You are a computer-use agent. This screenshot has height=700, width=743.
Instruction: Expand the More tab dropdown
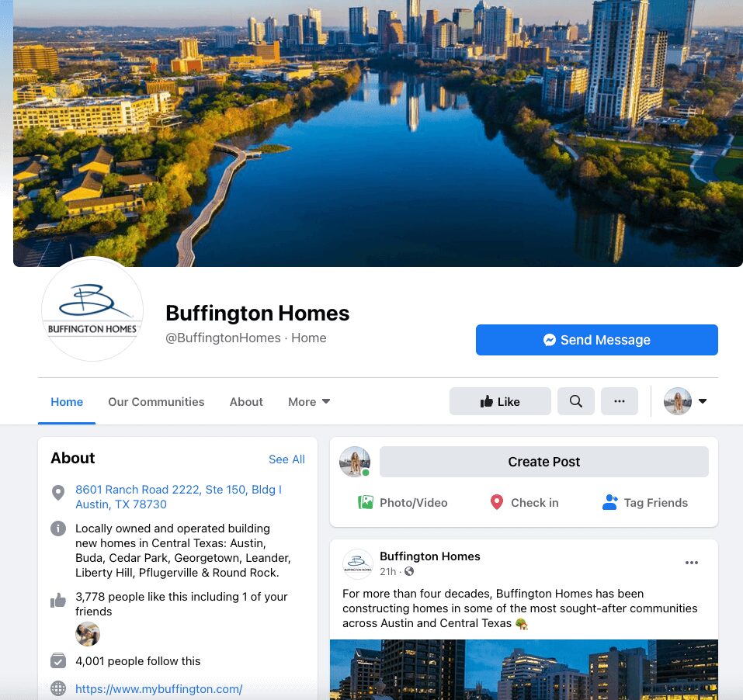(x=309, y=402)
